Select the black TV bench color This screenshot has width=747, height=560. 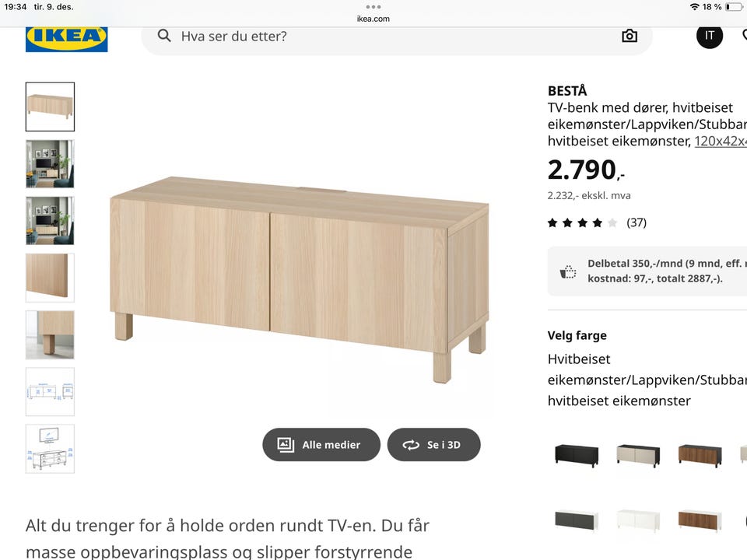click(x=577, y=455)
